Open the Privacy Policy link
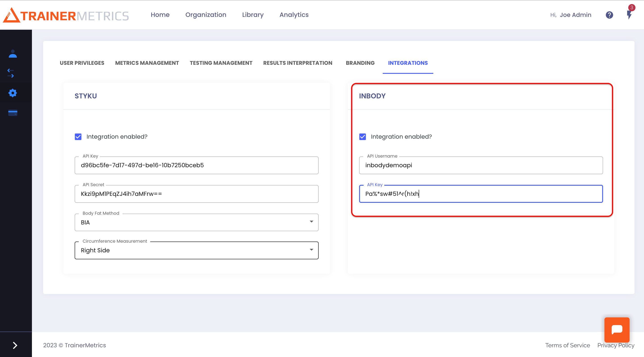 coord(616,345)
